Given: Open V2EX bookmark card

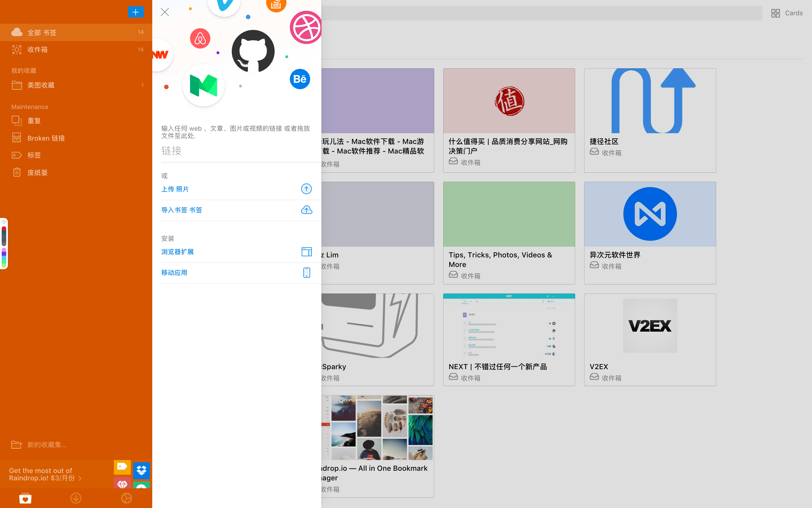Looking at the screenshot, I should [x=650, y=340].
